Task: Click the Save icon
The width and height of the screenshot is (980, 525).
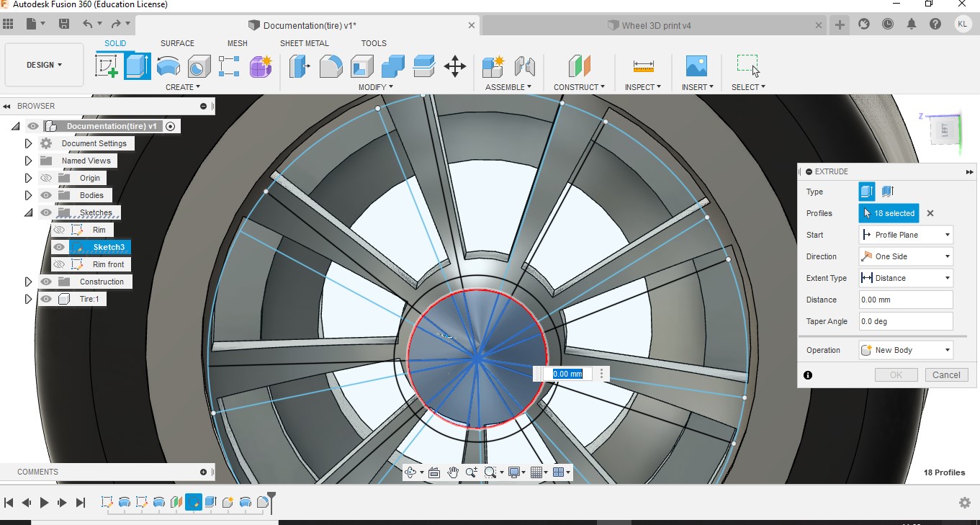Action: pyautogui.click(x=64, y=24)
